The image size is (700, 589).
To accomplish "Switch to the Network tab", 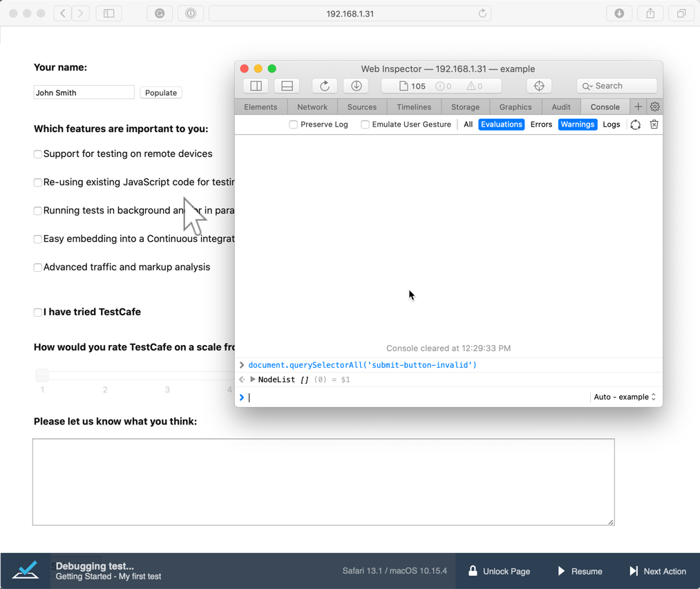I will pos(312,107).
